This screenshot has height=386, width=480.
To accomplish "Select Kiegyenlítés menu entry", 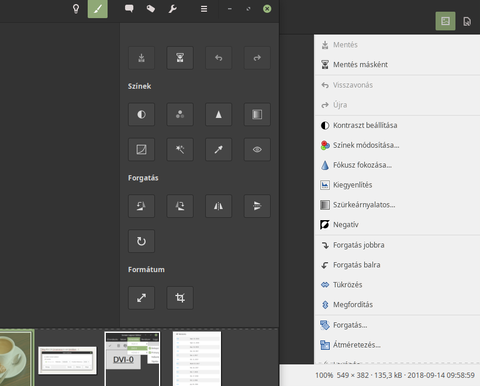I will click(x=397, y=185).
